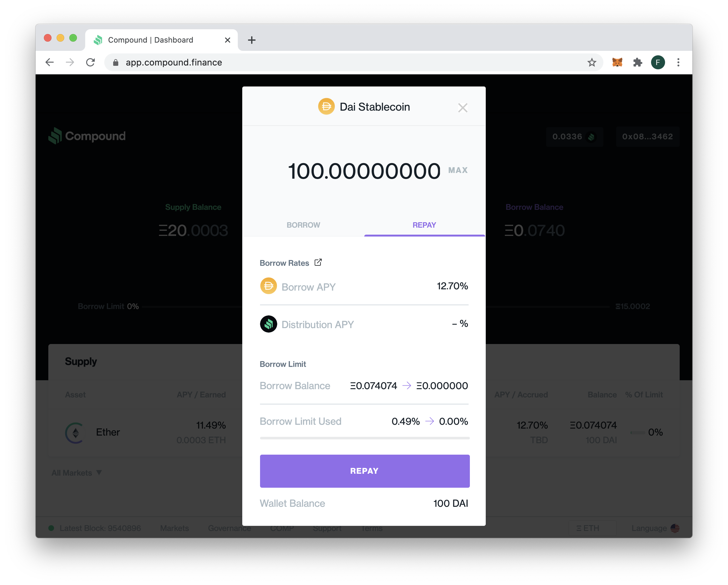
Task: Click the wallet address 0x08...3462
Action: pos(648,136)
